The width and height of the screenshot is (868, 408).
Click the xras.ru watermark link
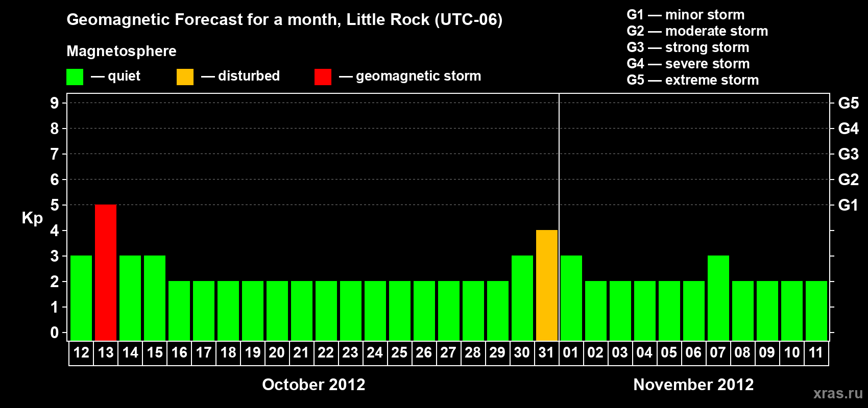tap(838, 393)
